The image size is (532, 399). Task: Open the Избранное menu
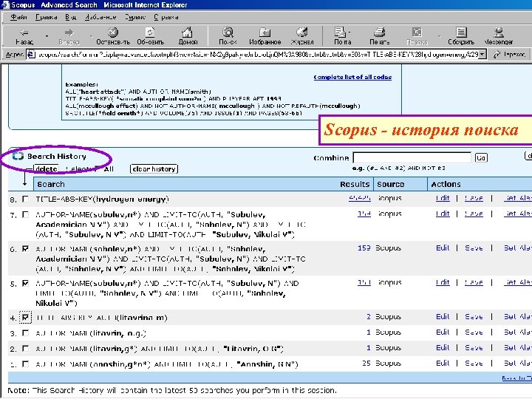coord(100,17)
